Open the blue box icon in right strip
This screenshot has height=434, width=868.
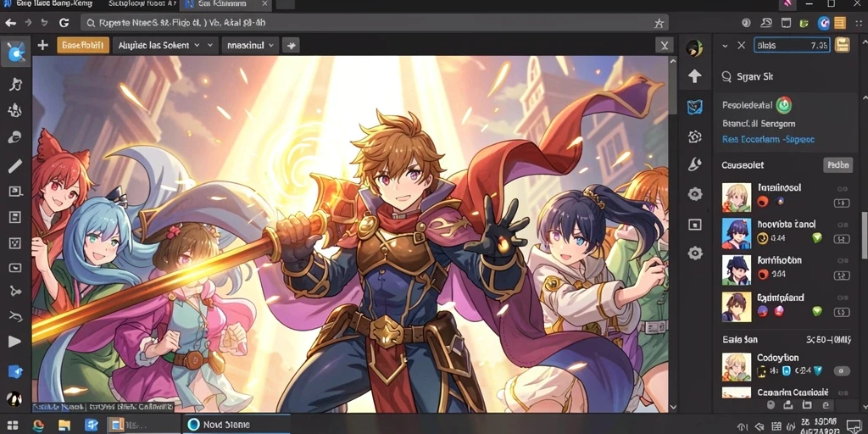pyautogui.click(x=695, y=107)
